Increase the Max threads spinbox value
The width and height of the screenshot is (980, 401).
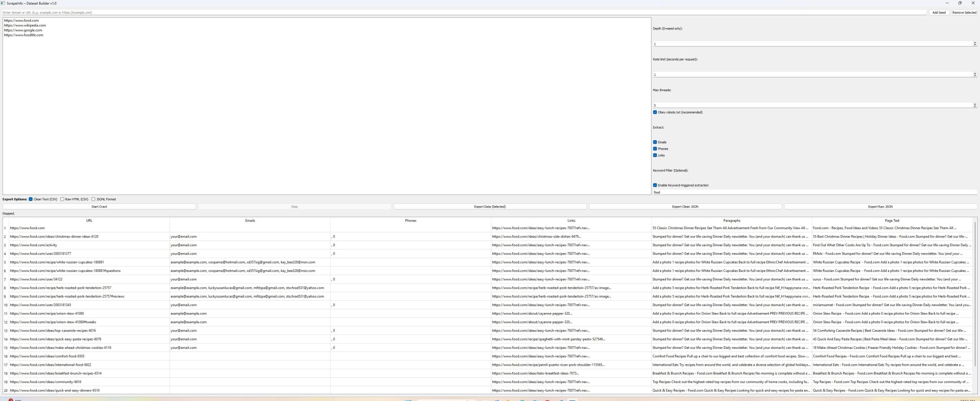click(975, 104)
